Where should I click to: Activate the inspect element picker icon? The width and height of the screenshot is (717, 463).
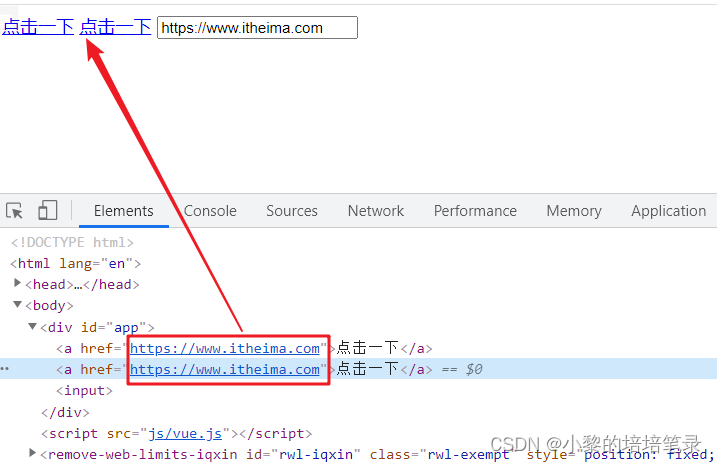coord(14,211)
